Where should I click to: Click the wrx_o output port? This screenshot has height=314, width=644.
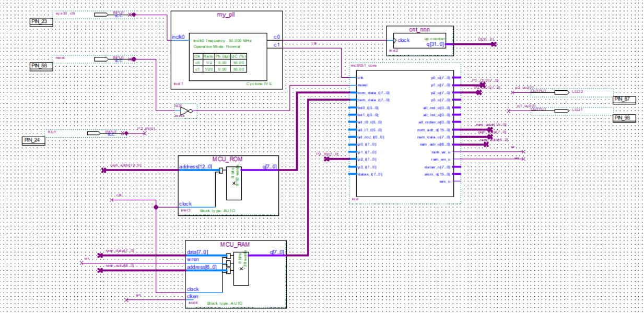click(x=444, y=182)
